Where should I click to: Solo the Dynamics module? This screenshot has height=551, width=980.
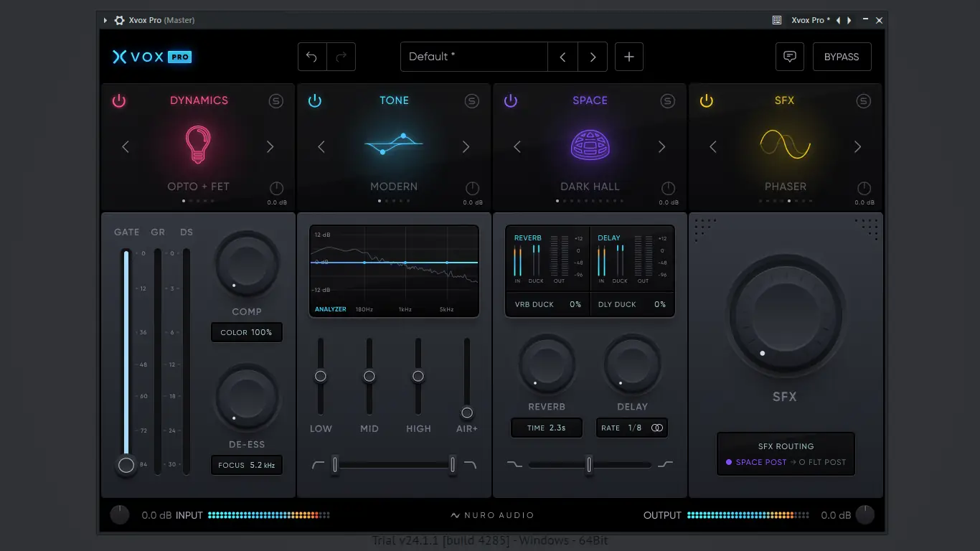[276, 101]
